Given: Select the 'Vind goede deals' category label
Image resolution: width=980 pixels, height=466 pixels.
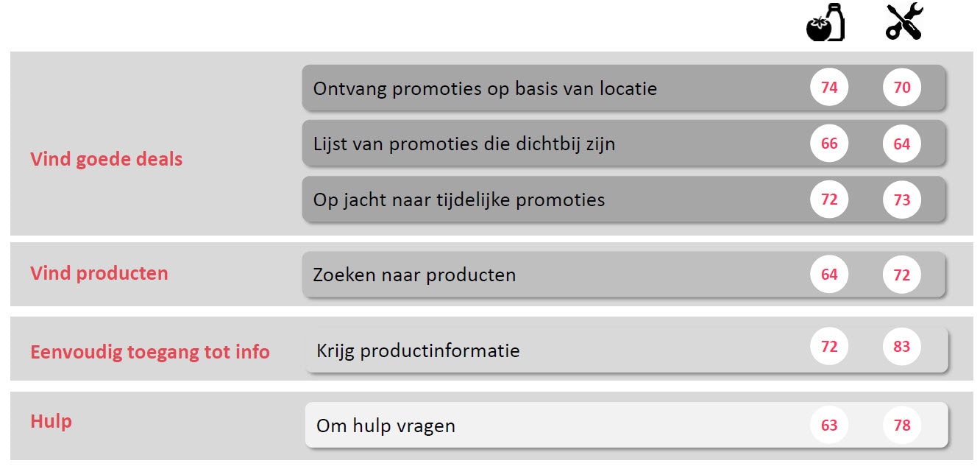Looking at the screenshot, I should 107,159.
